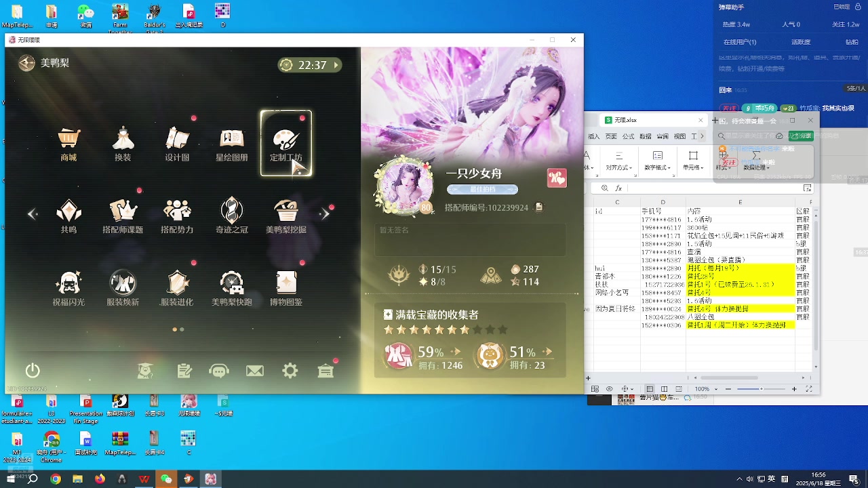Open the 单元格 dropdown in spreadsheet
Screen dimensions: 868x488
tap(693, 167)
